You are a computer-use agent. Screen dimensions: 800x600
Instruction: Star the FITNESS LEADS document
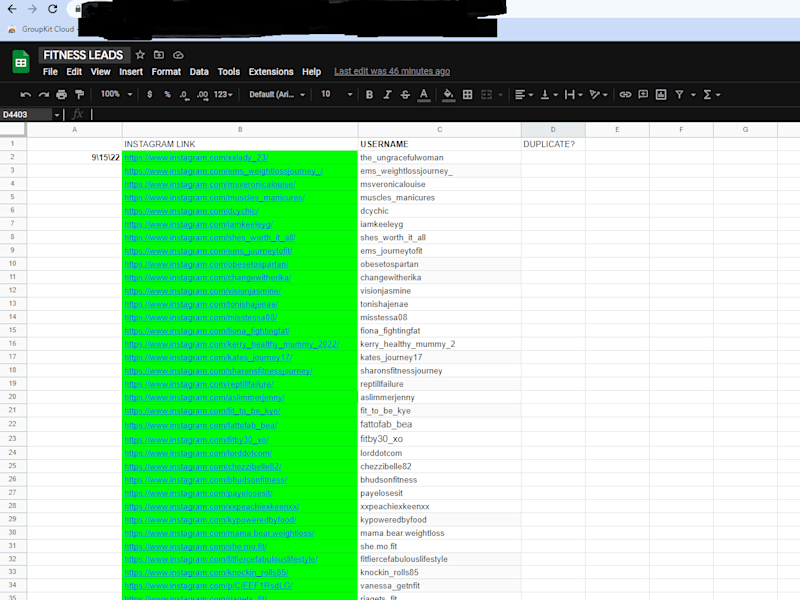click(140, 55)
